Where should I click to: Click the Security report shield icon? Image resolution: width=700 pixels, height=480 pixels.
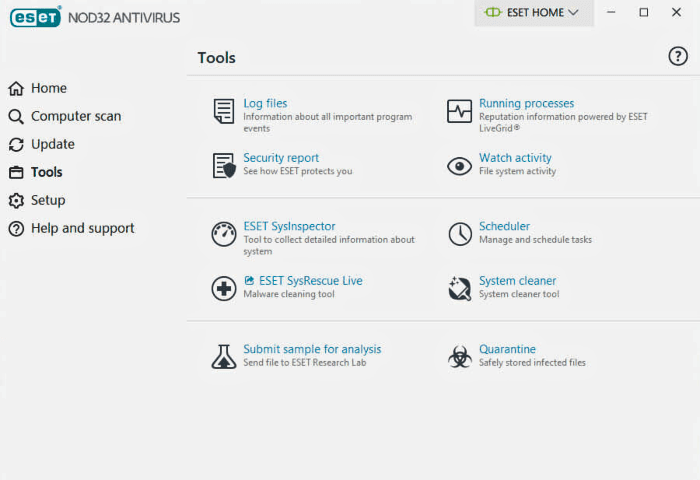tap(224, 166)
